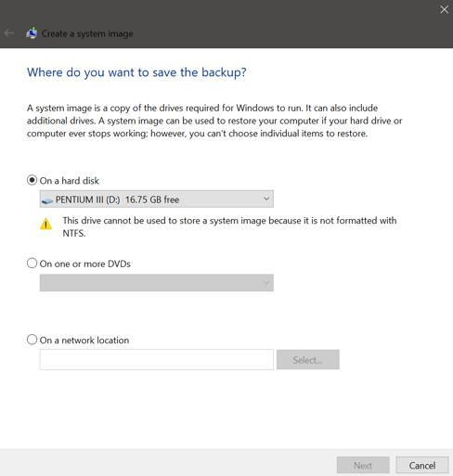Click the drive icon beside PENTIUM III
The width and height of the screenshot is (453, 476).
click(x=47, y=200)
